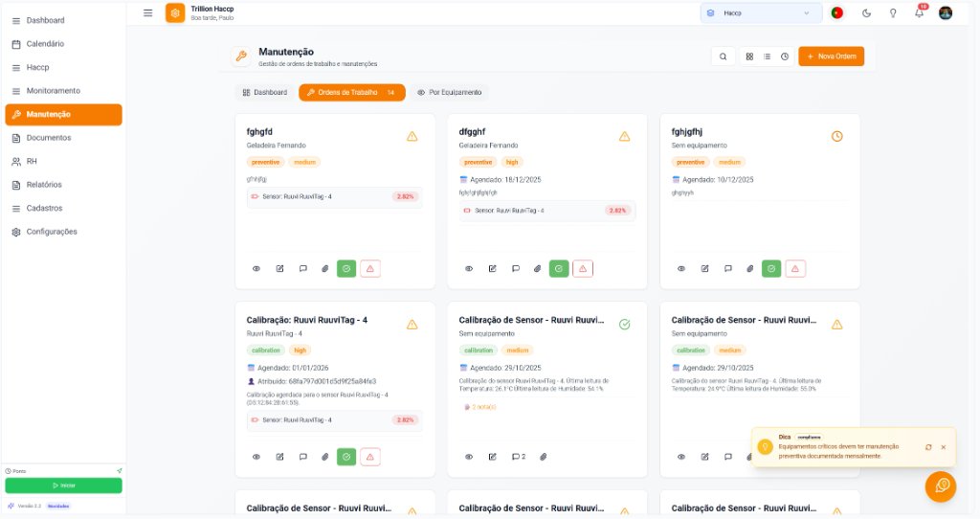Edit the fghgfd order
The width and height of the screenshot is (980, 519).
pyautogui.click(x=279, y=269)
